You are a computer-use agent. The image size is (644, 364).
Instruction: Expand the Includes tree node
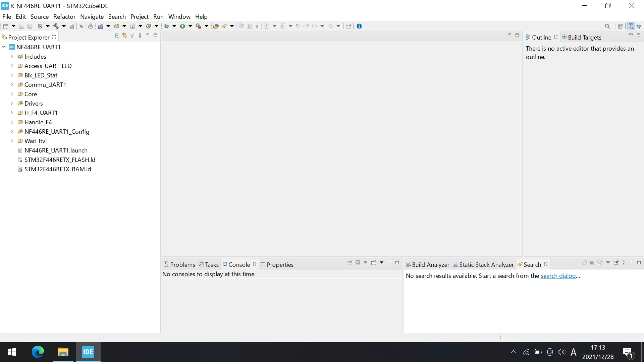[x=12, y=56]
